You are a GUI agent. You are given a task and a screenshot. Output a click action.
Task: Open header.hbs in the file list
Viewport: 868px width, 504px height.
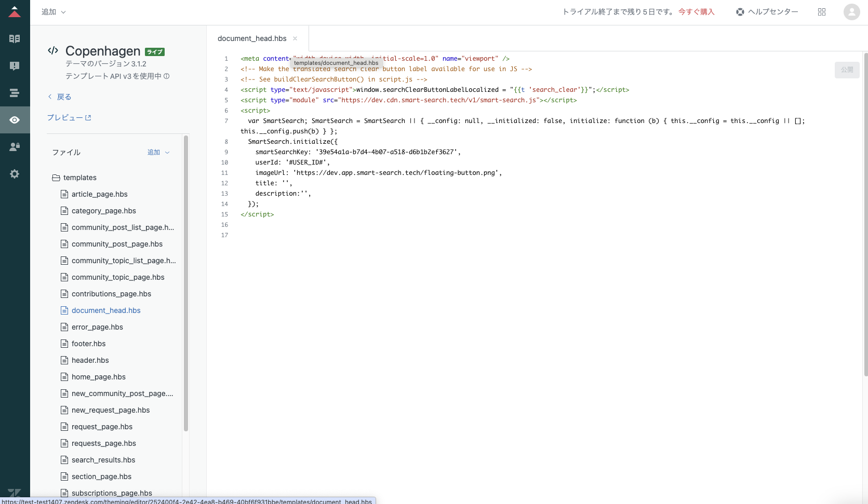[x=90, y=360]
